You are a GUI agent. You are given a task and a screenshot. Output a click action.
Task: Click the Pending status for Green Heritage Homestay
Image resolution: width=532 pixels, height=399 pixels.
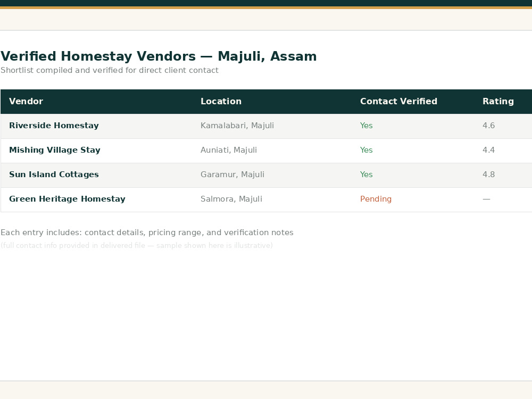[376, 199]
